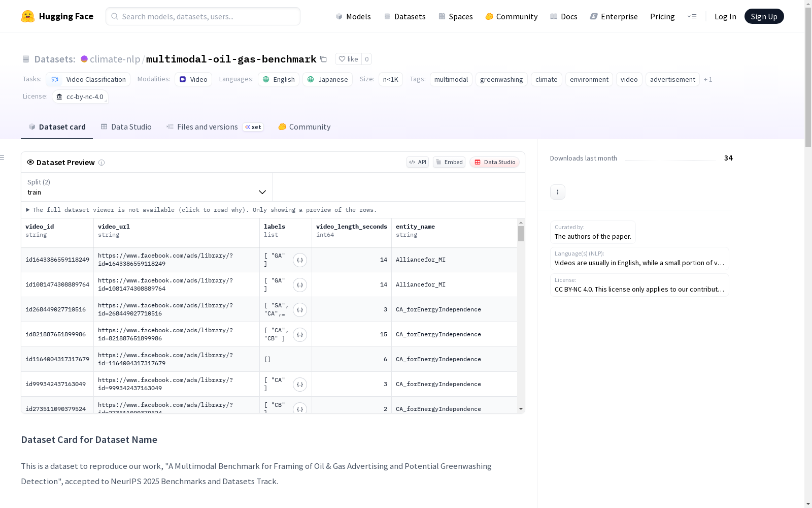Click the Video Classification task tag
The height and width of the screenshot is (508, 812).
[88, 79]
